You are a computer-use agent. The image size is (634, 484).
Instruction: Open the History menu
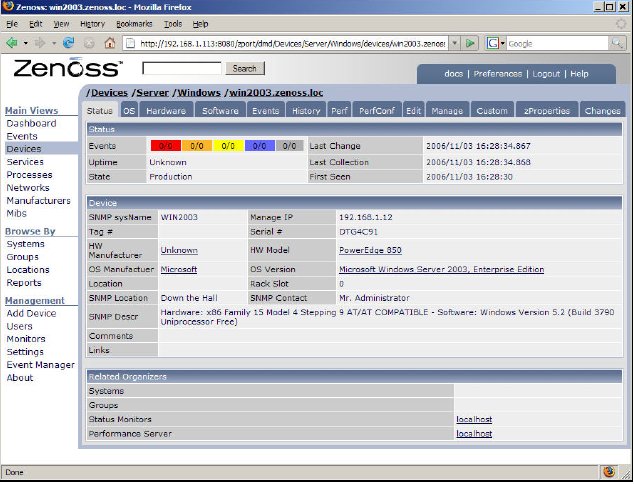(x=92, y=24)
